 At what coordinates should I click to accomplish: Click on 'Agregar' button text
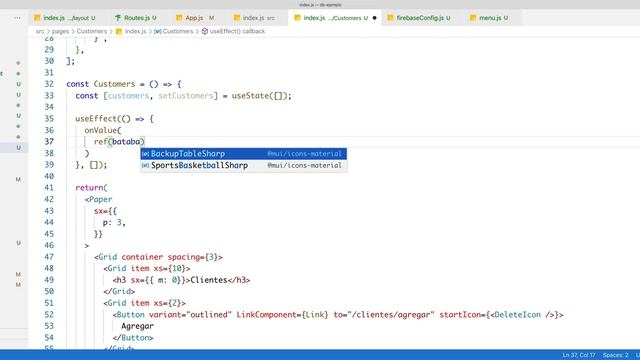[138, 326]
